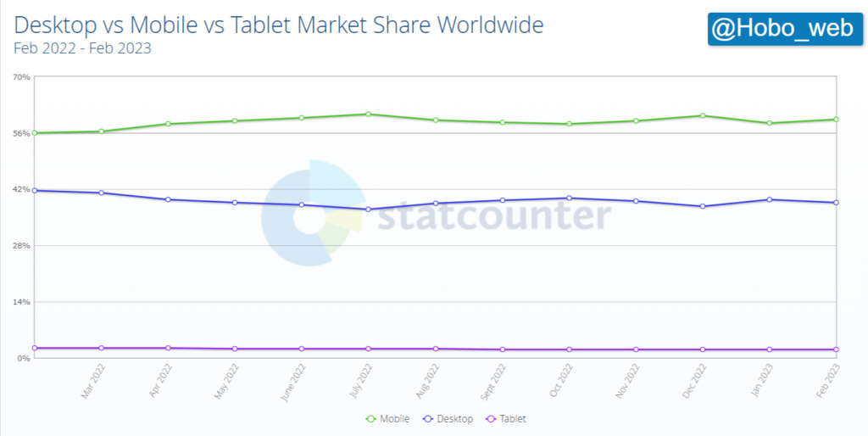
Task: Click the statcounter watermark text
Action: tap(493, 218)
